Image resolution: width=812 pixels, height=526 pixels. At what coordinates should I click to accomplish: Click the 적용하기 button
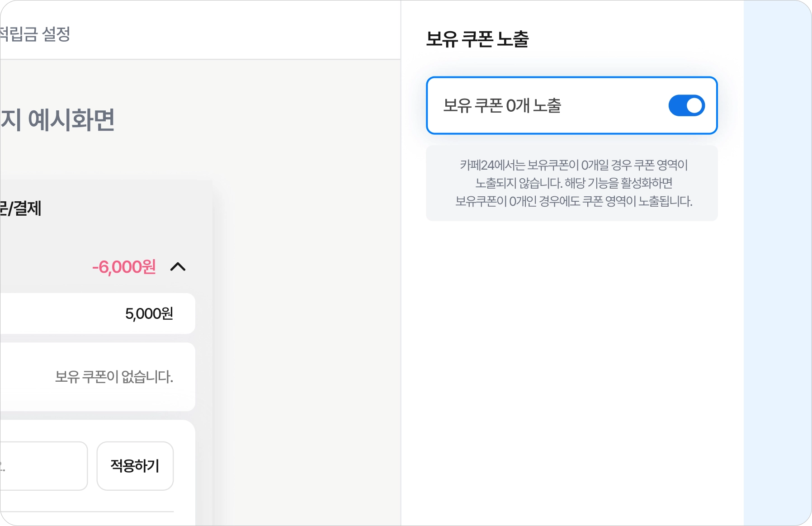[x=135, y=465]
